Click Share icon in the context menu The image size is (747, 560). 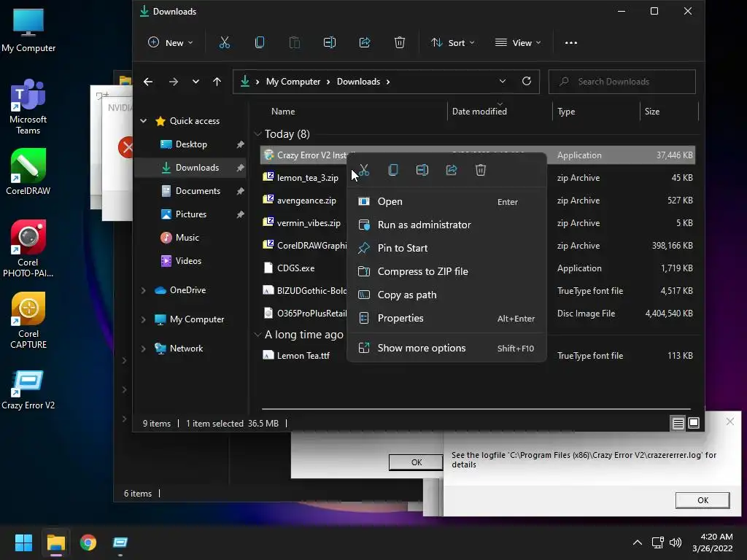(451, 170)
